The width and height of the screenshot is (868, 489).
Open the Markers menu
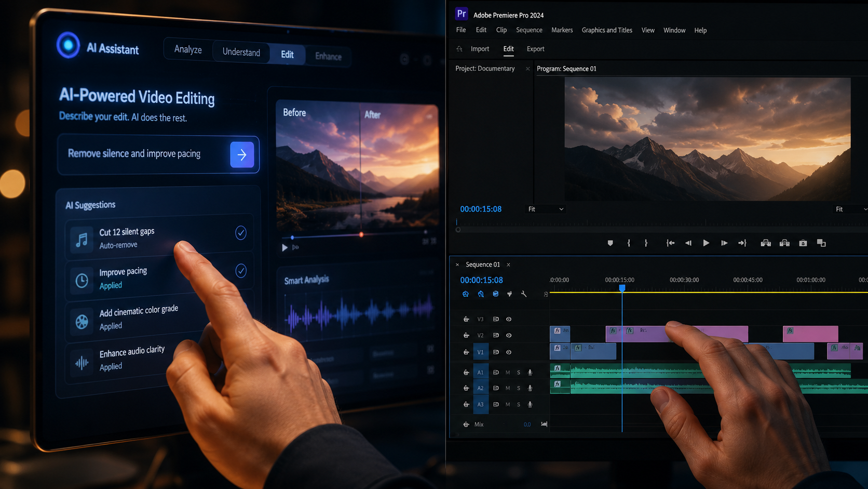562,30
